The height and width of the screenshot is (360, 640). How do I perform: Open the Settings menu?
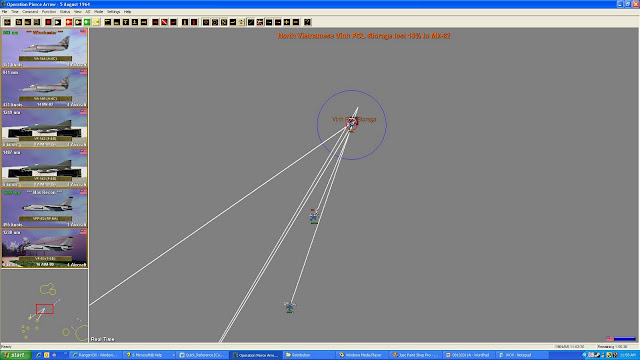click(113, 12)
